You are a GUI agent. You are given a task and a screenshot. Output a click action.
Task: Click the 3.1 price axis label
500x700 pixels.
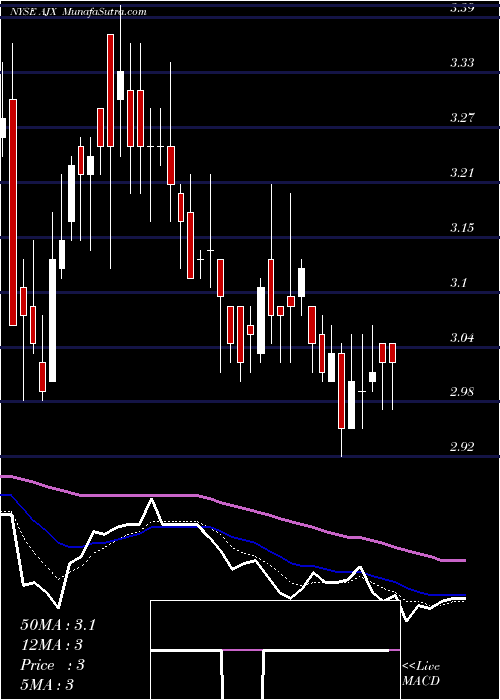pos(459,283)
